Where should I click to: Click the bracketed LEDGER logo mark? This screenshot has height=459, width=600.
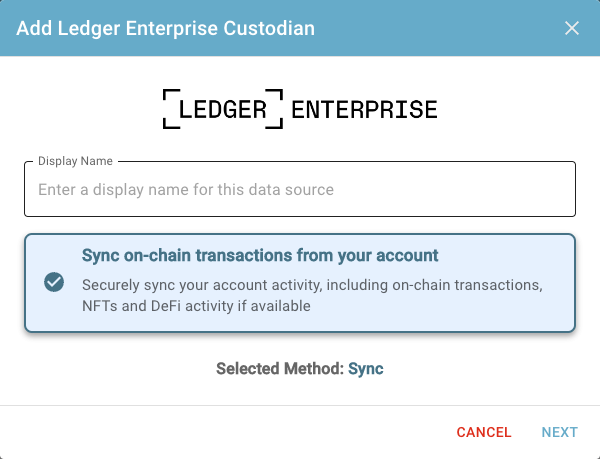point(223,109)
